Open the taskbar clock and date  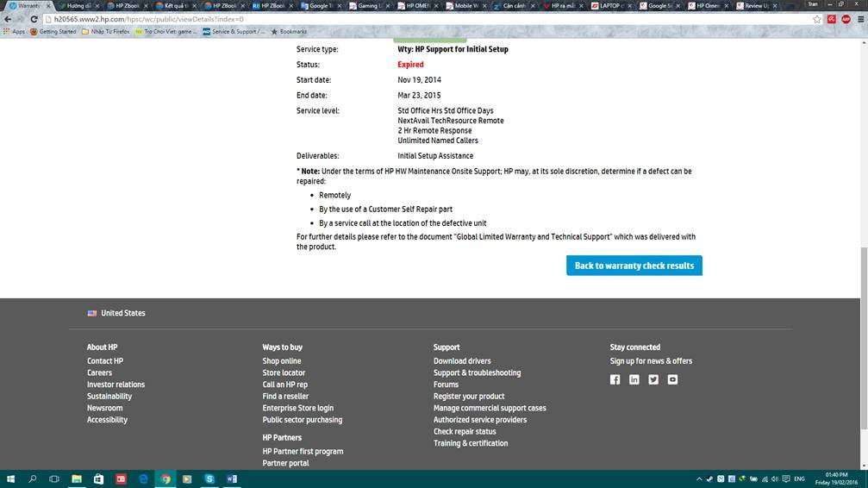[x=836, y=479]
